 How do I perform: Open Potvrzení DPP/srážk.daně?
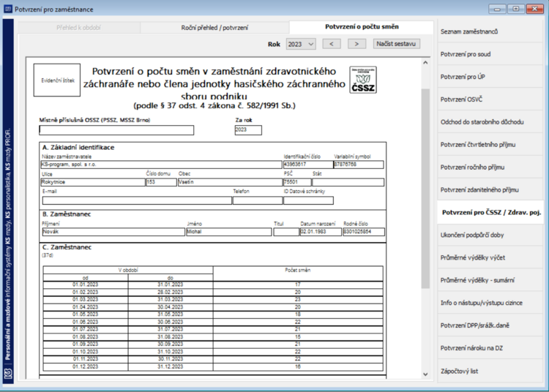(490, 325)
